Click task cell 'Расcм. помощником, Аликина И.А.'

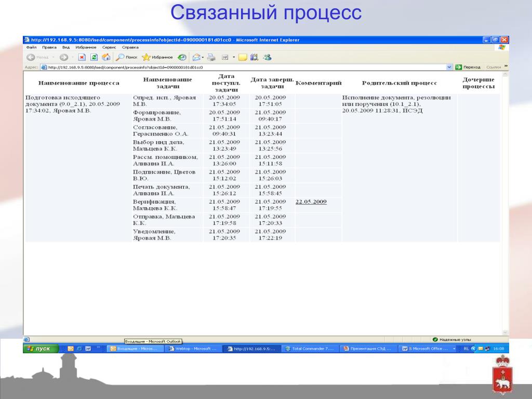pyautogui.click(x=168, y=161)
